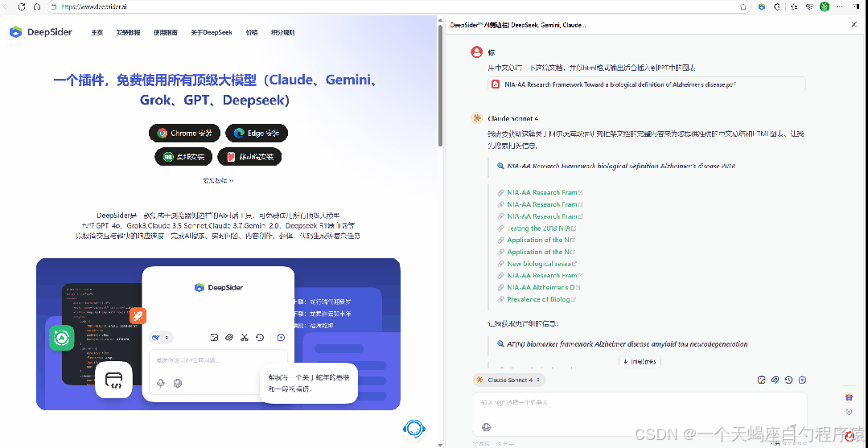This screenshot has width=868, height=448.
Task: Follow the 查看教程 link below install buttons
Action: [x=218, y=180]
